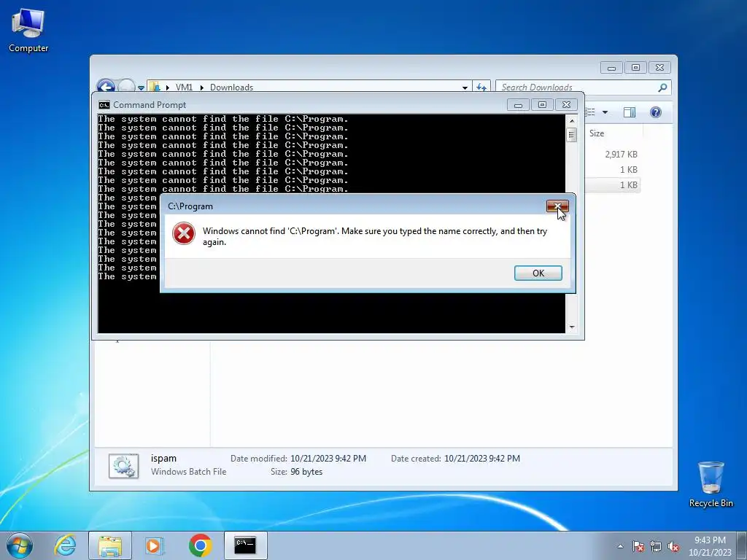
Task: Click the VM1 breadcrumb in the address bar
Action: point(184,87)
